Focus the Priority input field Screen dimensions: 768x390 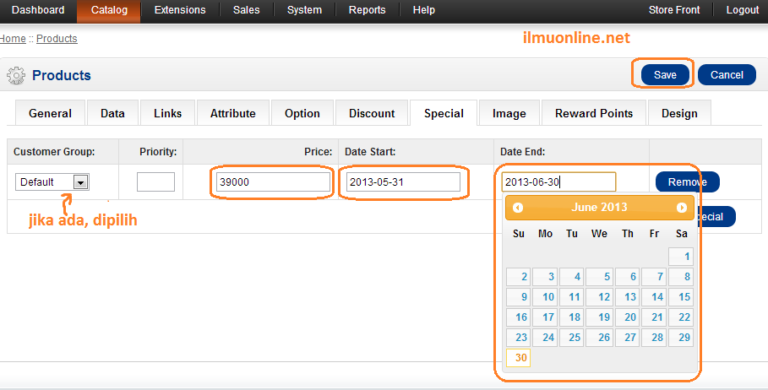[x=156, y=182]
